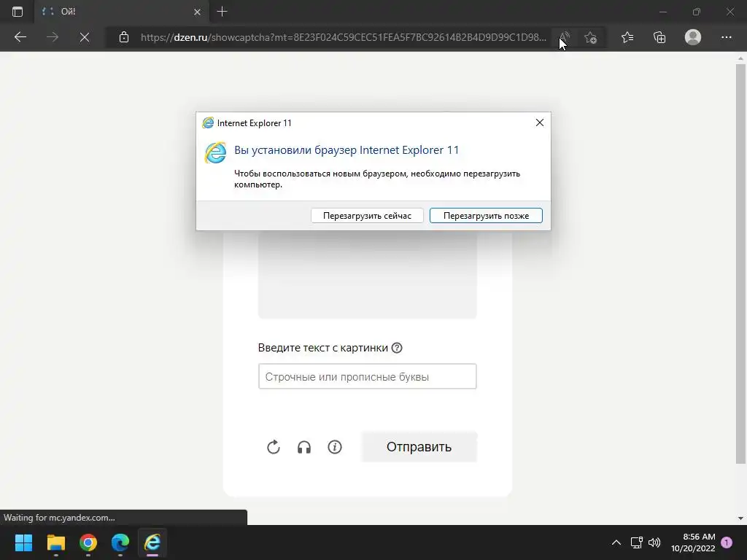747x560 pixels.
Task: Click the lock site info icon
Action: pos(124,37)
